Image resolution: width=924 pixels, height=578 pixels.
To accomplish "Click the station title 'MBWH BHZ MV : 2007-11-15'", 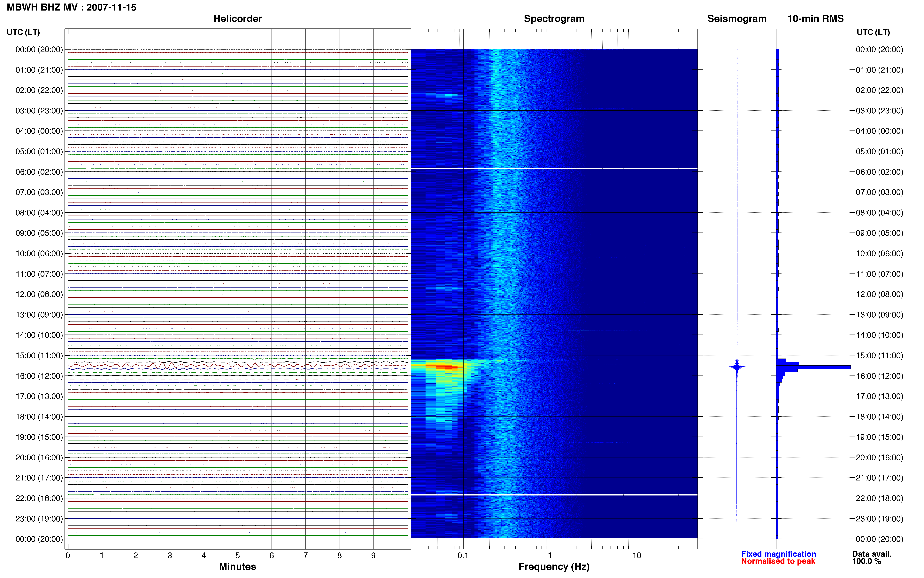I will pyautogui.click(x=71, y=7).
